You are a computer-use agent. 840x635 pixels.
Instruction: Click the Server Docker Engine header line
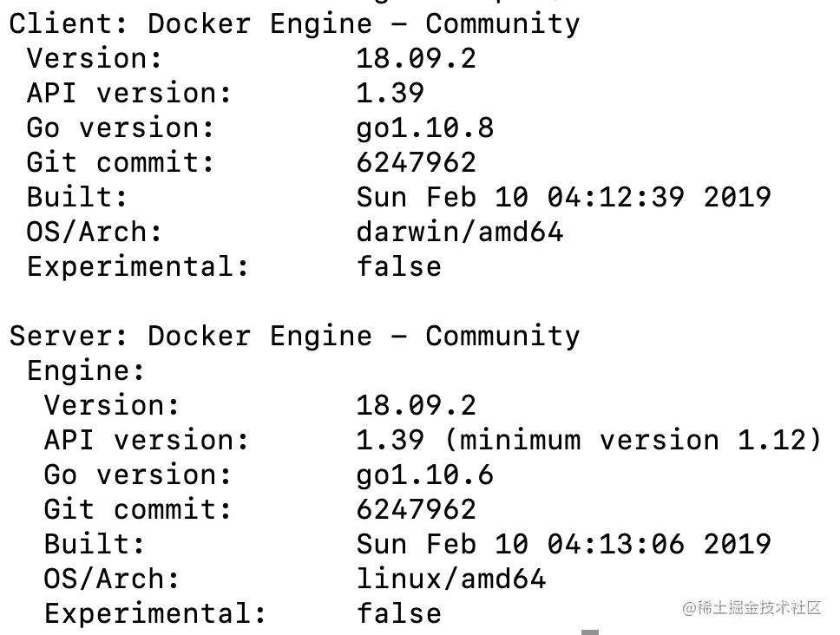click(x=294, y=336)
